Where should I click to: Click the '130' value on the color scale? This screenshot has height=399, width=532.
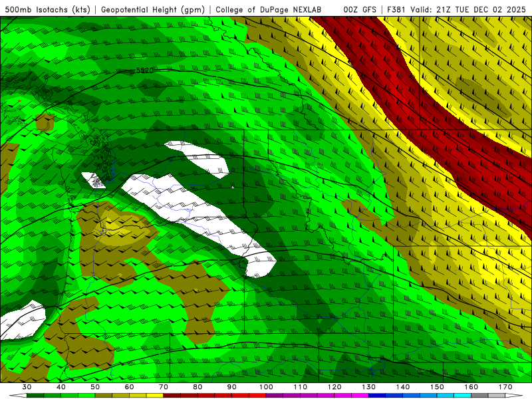coord(368,387)
